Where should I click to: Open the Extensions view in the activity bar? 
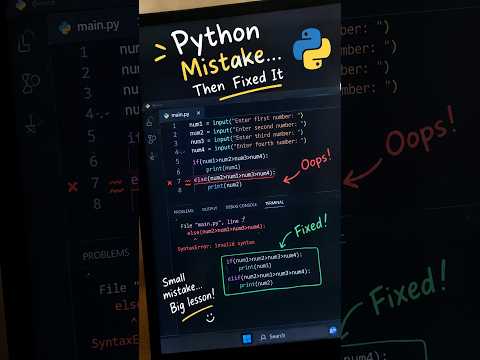[152, 139]
